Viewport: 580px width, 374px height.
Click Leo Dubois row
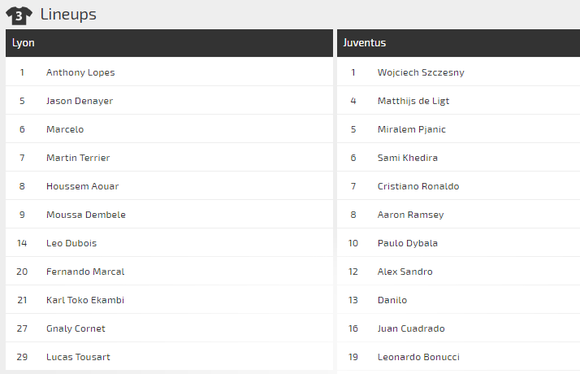pyautogui.click(x=169, y=243)
